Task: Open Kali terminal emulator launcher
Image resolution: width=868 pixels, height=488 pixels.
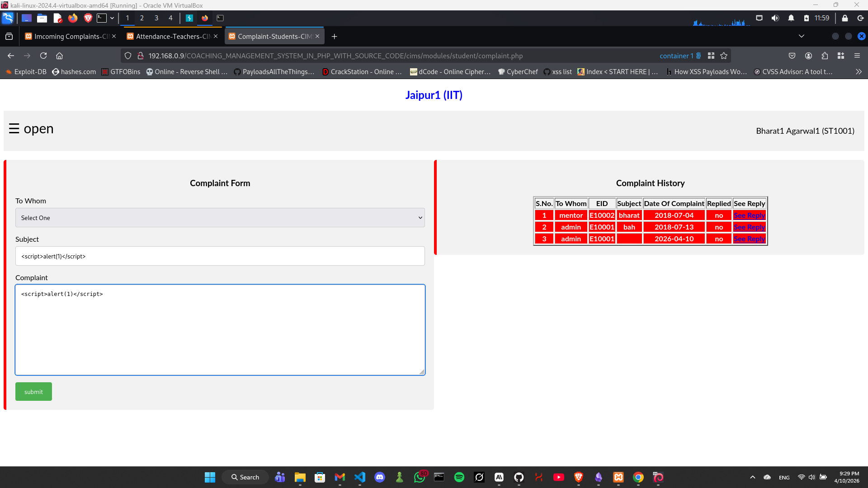Action: (102, 18)
